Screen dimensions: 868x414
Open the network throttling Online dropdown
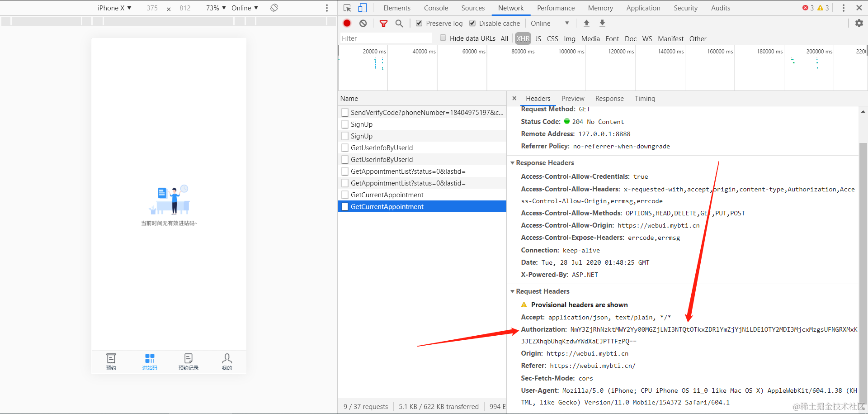pyautogui.click(x=550, y=23)
